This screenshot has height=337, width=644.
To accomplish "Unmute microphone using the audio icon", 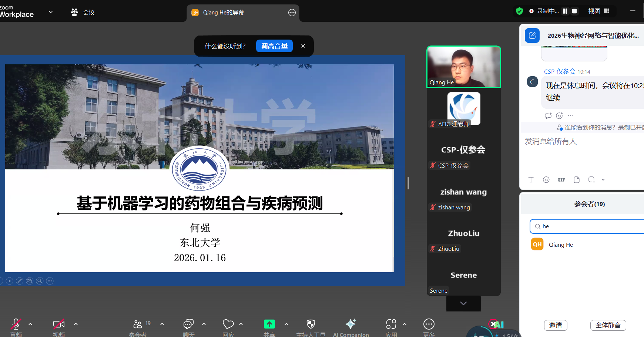I will [16, 324].
